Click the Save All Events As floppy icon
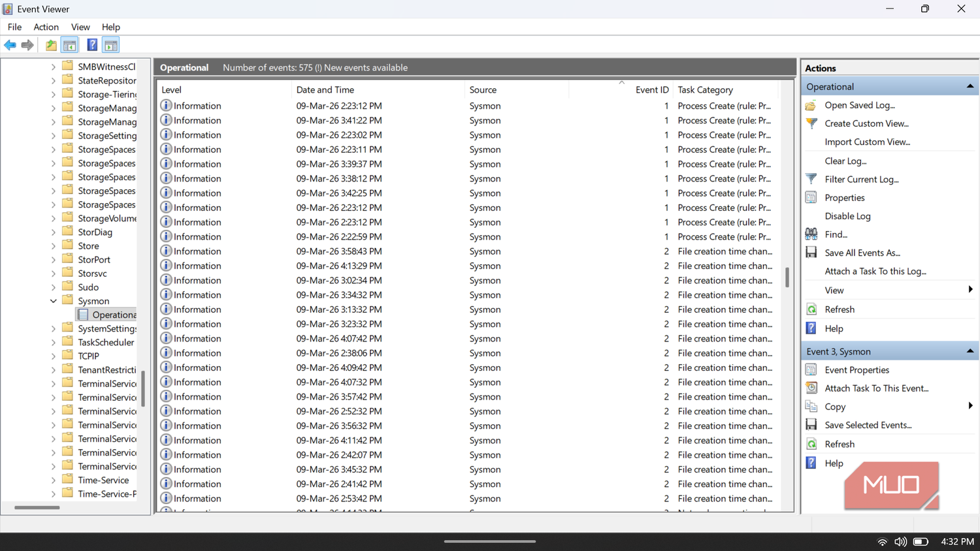The width and height of the screenshot is (980, 551). tap(811, 253)
